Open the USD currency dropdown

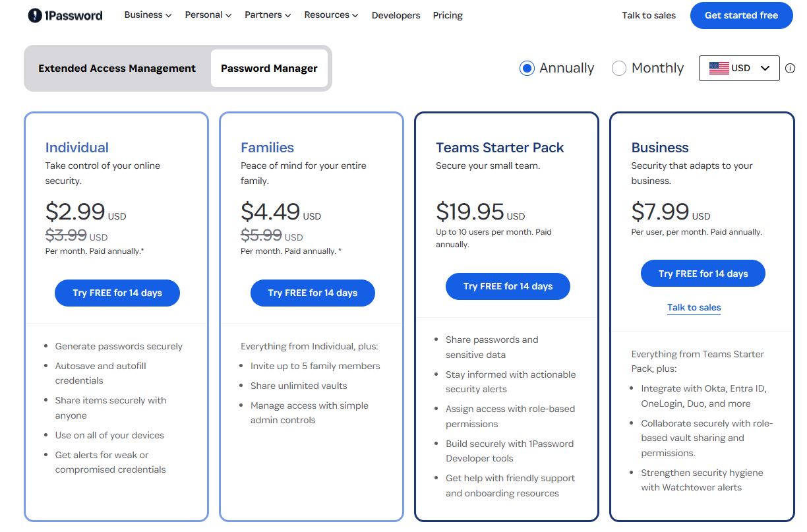point(739,68)
